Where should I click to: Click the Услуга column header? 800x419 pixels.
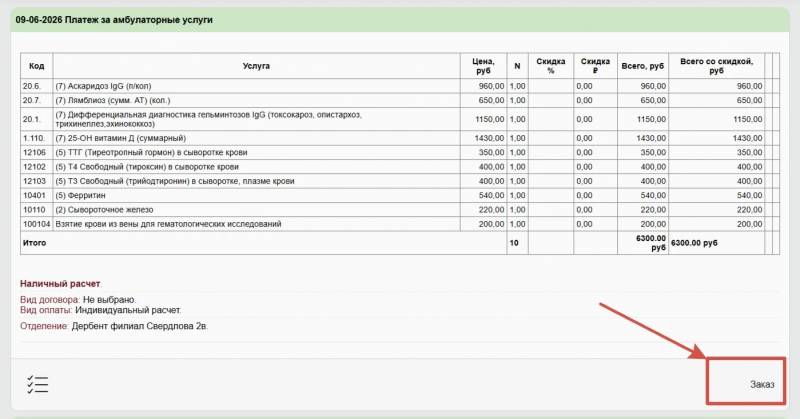pos(256,66)
